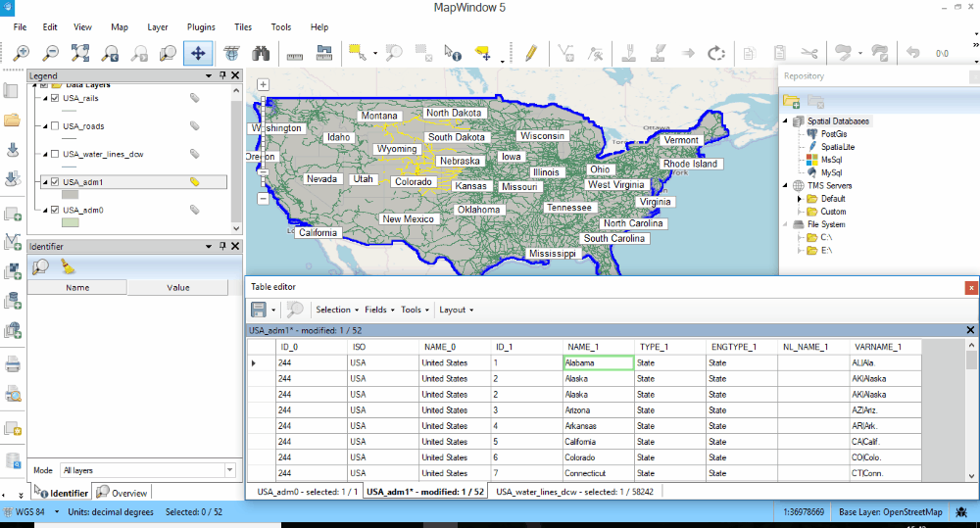Open the selection tool dropdown arrow
This screenshot has height=528, width=980.
[375, 54]
